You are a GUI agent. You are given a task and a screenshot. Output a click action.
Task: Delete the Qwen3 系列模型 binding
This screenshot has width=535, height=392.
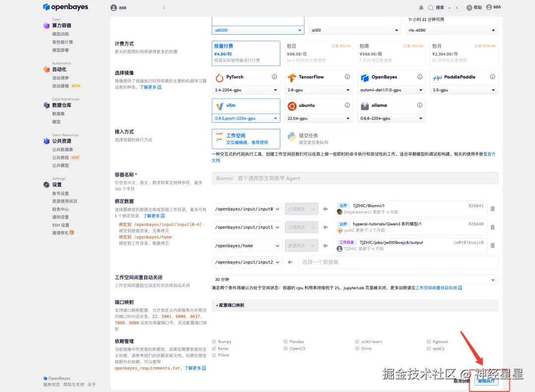point(492,227)
